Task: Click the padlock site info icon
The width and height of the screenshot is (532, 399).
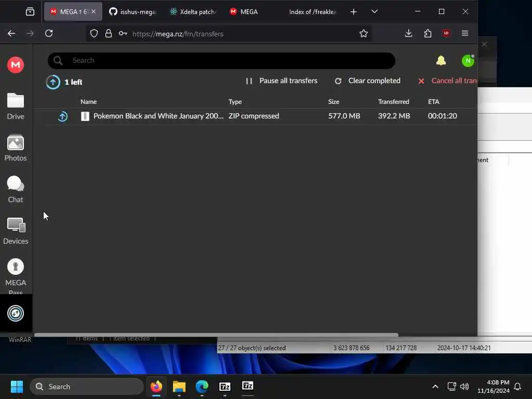Action: tap(108, 33)
